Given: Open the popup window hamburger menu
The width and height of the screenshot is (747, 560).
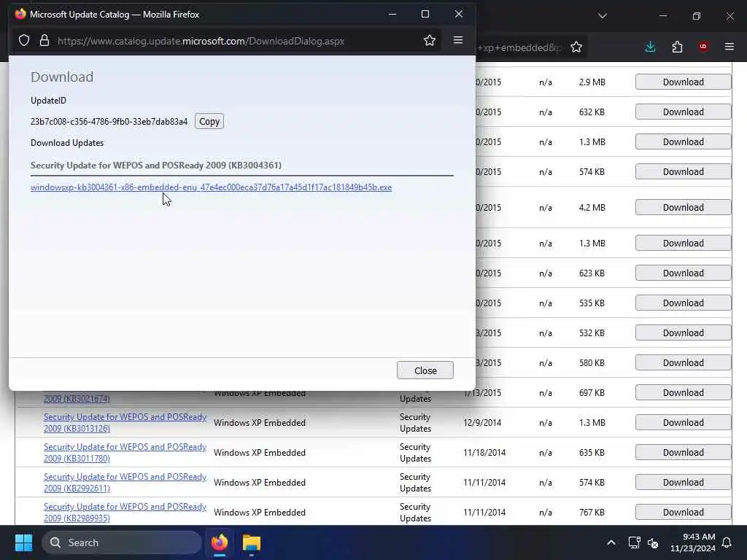Looking at the screenshot, I should click(x=458, y=41).
